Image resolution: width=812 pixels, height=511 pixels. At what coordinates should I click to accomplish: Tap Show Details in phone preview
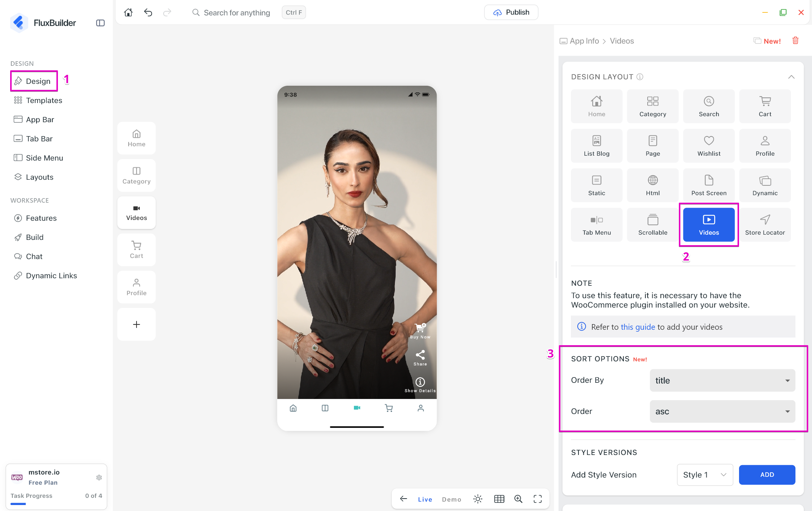[x=420, y=385]
